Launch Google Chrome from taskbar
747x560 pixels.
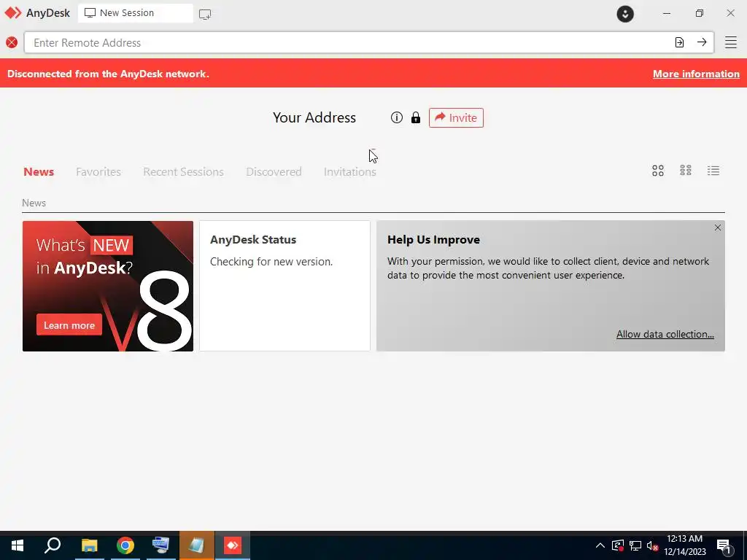[125, 545]
